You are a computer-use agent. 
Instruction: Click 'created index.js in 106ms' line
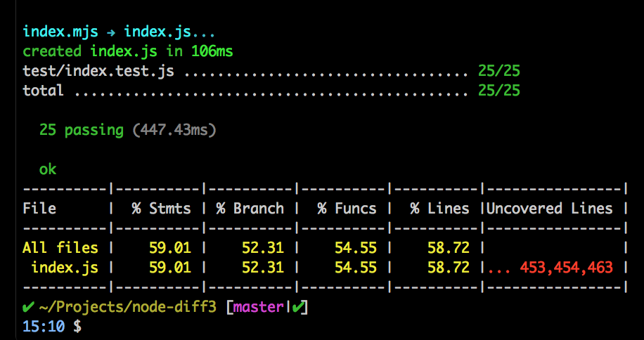click(x=128, y=52)
